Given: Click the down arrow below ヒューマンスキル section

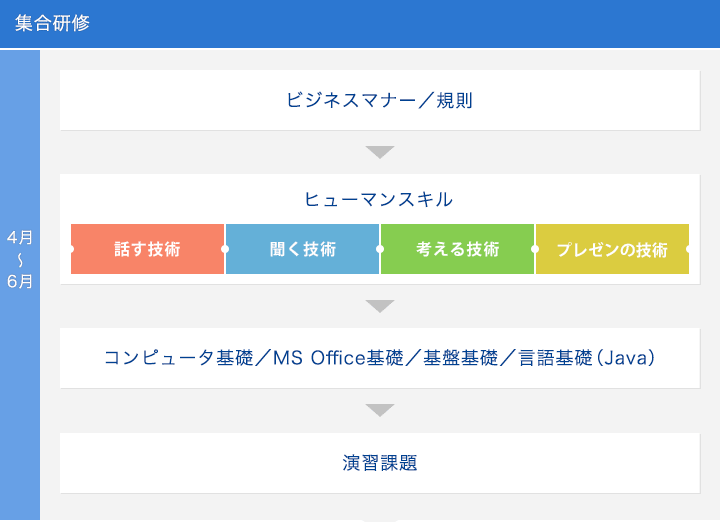Looking at the screenshot, I should [x=380, y=306].
